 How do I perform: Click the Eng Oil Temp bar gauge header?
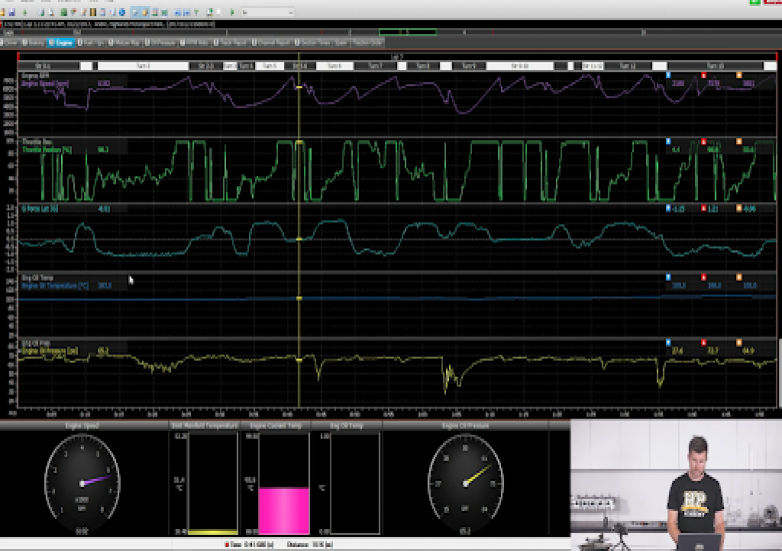coord(347,426)
